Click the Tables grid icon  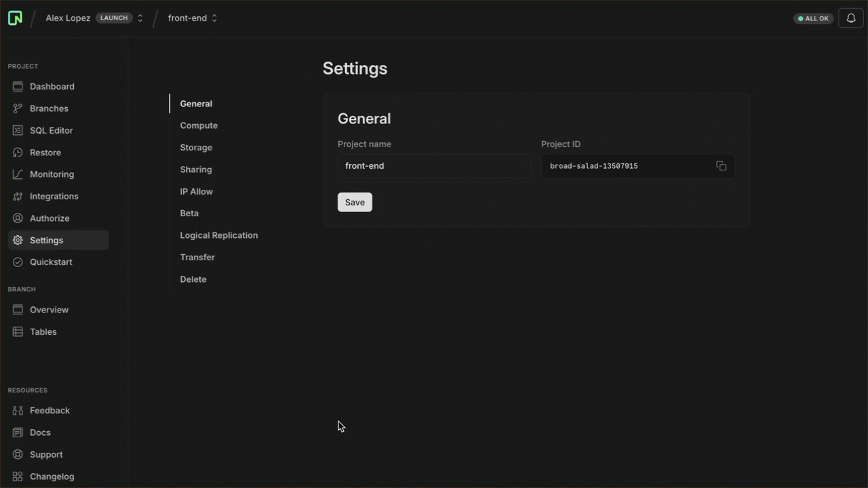(18, 332)
